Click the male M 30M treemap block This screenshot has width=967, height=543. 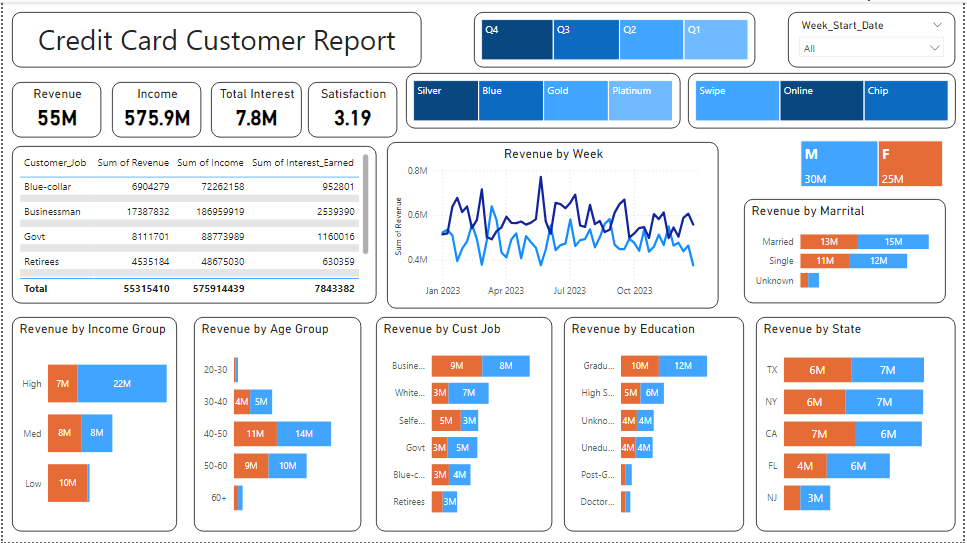pyautogui.click(x=838, y=164)
